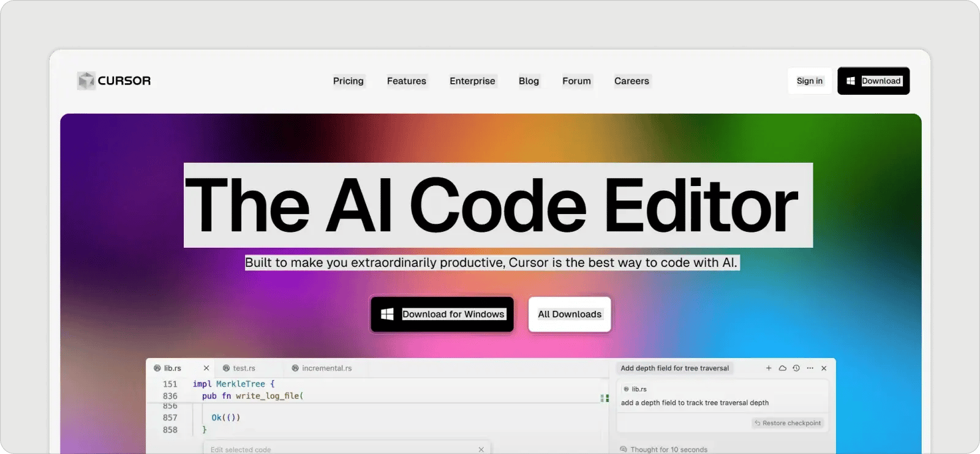Click line number 151 in gutter
The width and height of the screenshot is (980, 454).
click(170, 384)
